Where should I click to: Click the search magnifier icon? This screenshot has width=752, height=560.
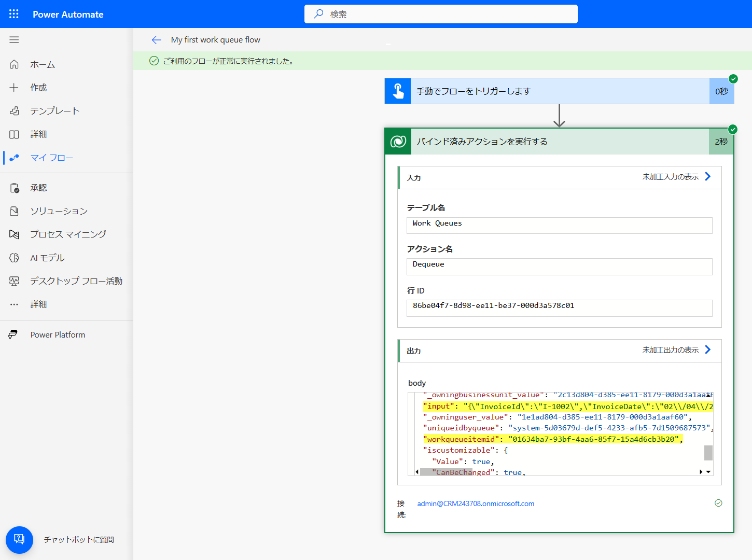(x=318, y=14)
